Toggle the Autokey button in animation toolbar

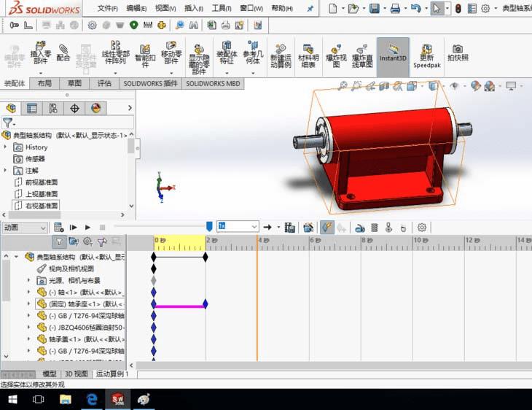327,228
